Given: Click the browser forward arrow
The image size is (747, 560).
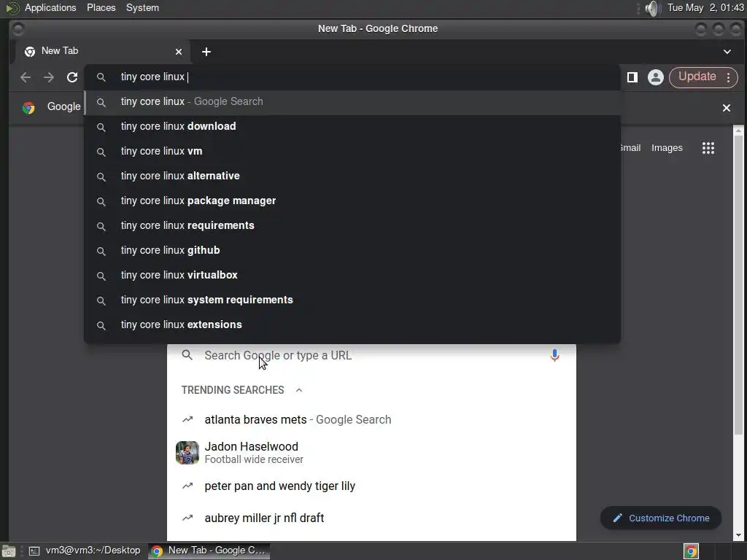Looking at the screenshot, I should coord(49,77).
